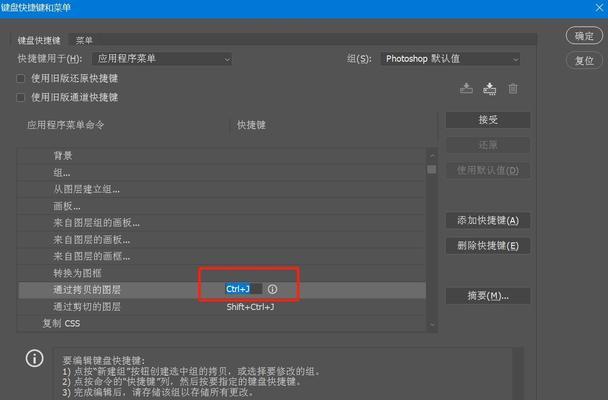Switch to the 键盘快捷键 tab

click(x=39, y=40)
